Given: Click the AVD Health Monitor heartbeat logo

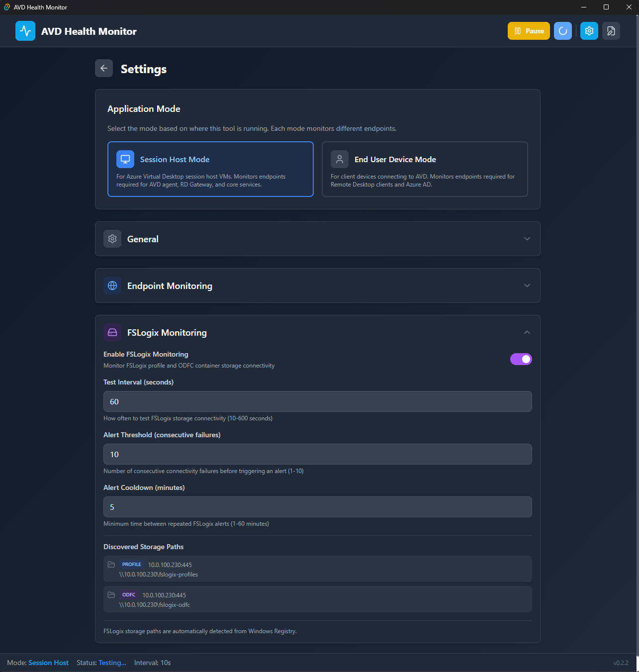Looking at the screenshot, I should click(25, 30).
